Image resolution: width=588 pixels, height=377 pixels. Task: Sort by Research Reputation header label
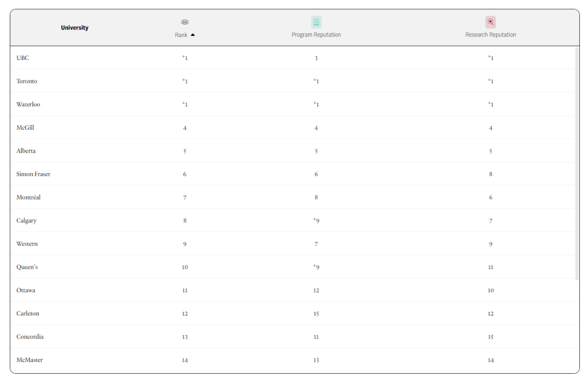pos(491,34)
